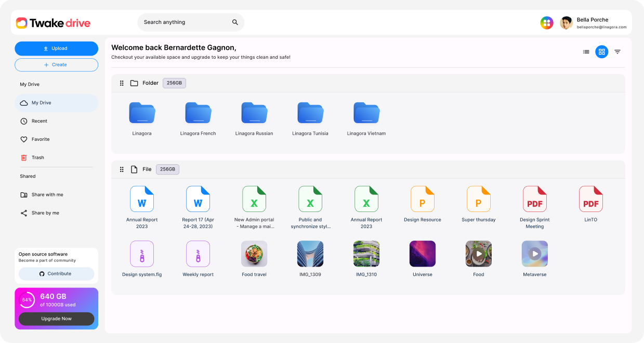The height and width of the screenshot is (343, 644).
Task: Expand the 256GB badge on File section
Action: coord(167,169)
